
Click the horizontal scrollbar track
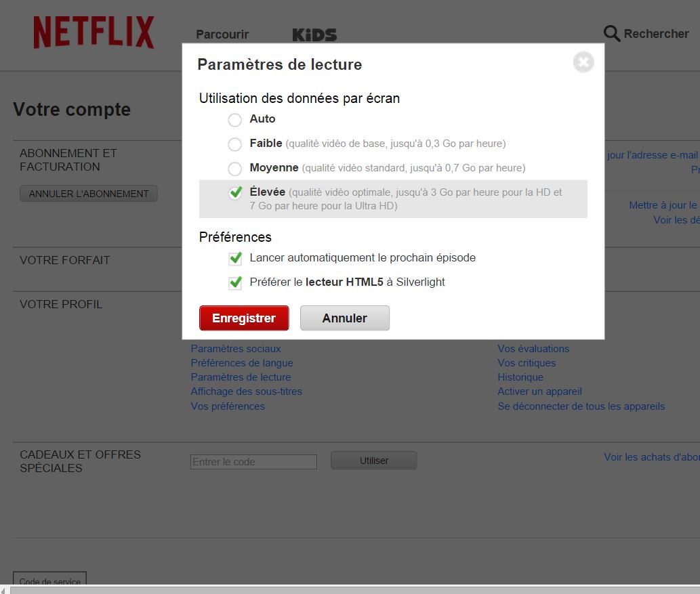[355, 590]
